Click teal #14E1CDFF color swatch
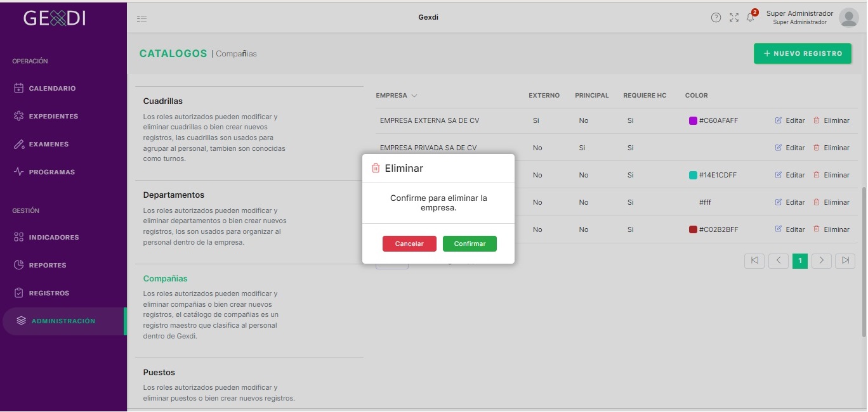Screen dimensions: 868x412 coord(693,175)
